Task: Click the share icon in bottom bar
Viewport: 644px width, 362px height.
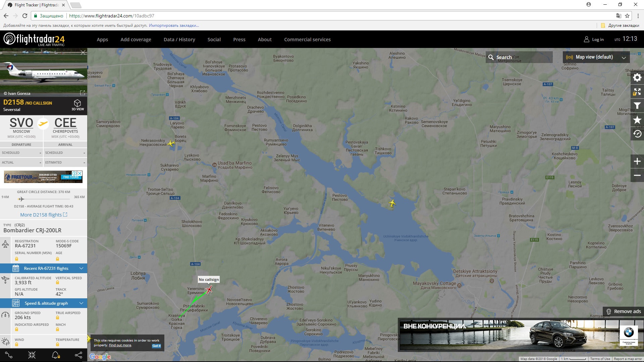Action: tap(78, 355)
